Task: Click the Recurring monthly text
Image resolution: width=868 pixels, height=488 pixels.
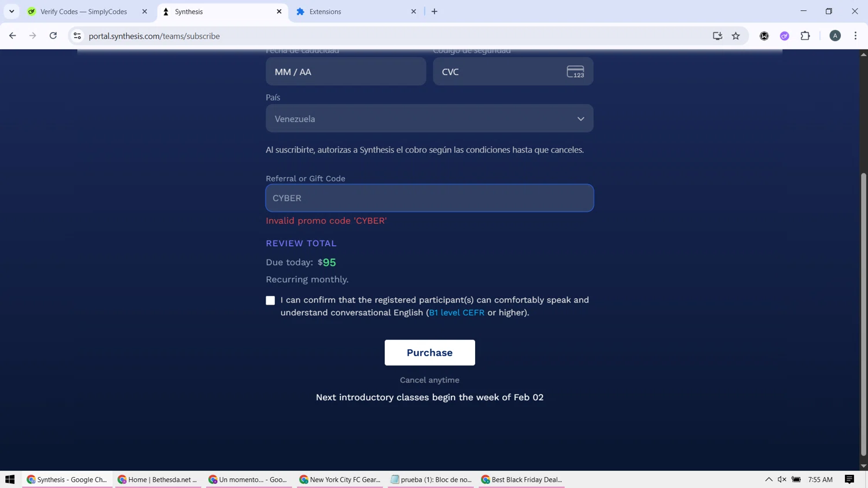Action: pyautogui.click(x=307, y=279)
